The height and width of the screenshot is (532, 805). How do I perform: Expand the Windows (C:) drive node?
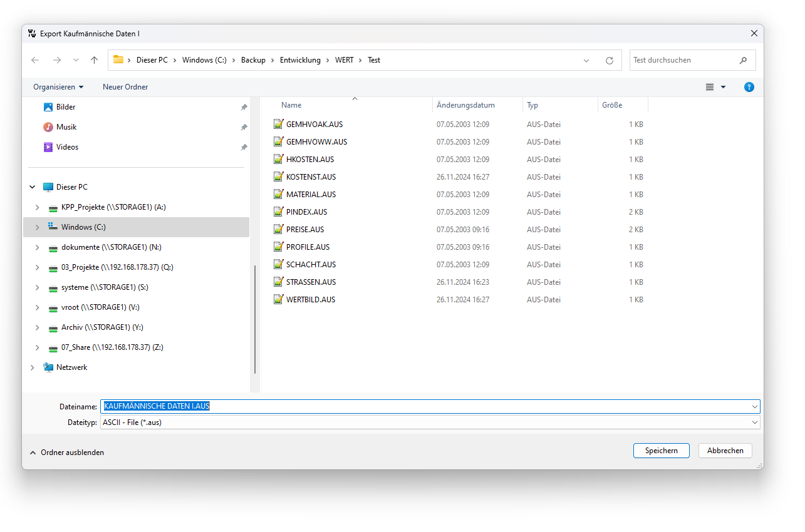(37, 227)
